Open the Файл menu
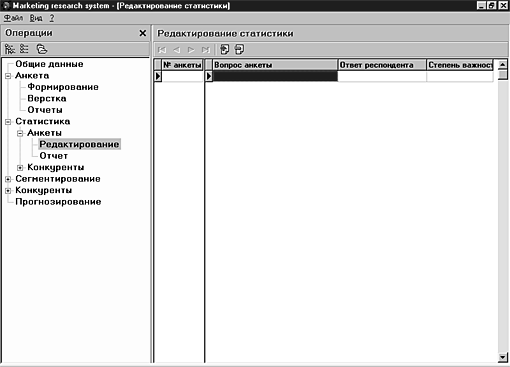This screenshot has height=367, width=510. pyautogui.click(x=13, y=18)
